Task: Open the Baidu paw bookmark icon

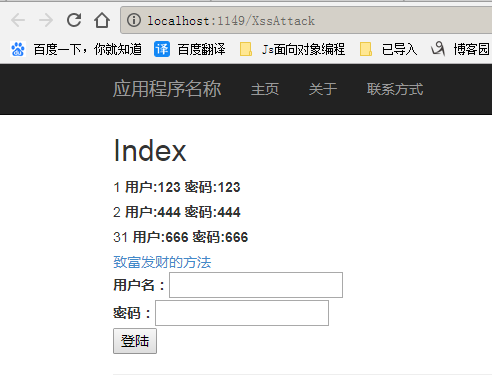Action: [x=18, y=49]
